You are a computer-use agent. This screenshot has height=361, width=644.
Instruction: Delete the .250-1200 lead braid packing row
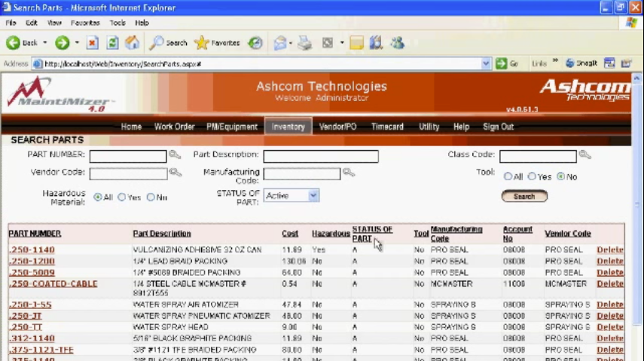click(x=610, y=261)
